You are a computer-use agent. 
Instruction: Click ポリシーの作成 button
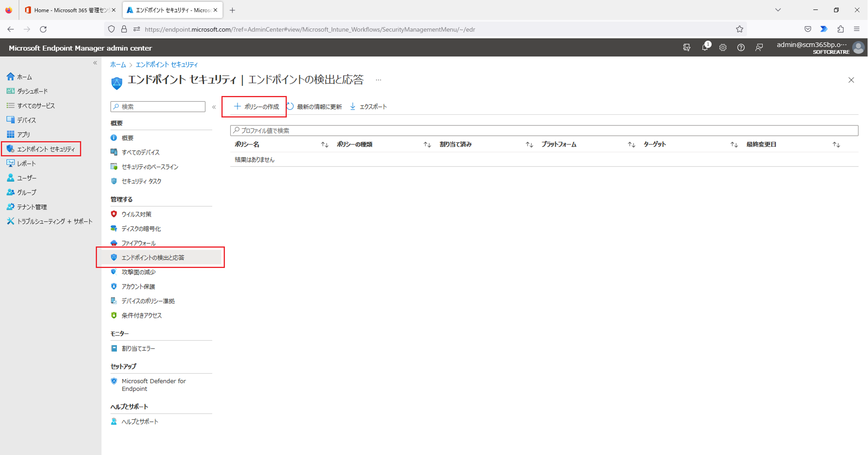tap(256, 106)
